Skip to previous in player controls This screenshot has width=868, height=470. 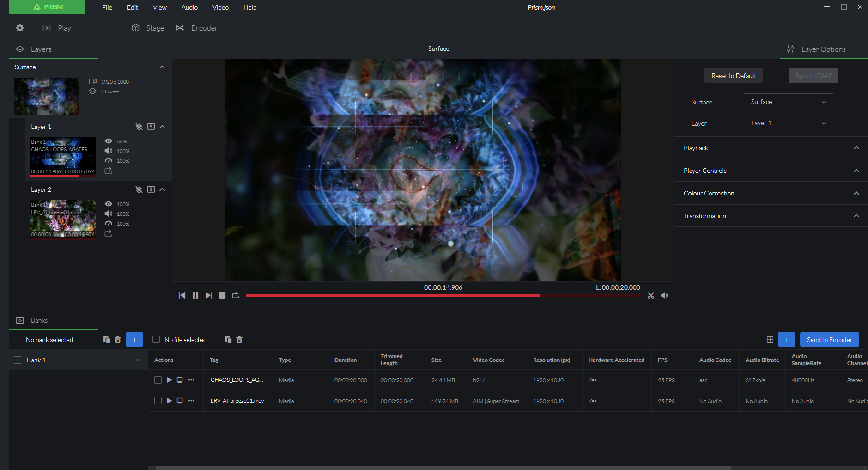(x=182, y=295)
